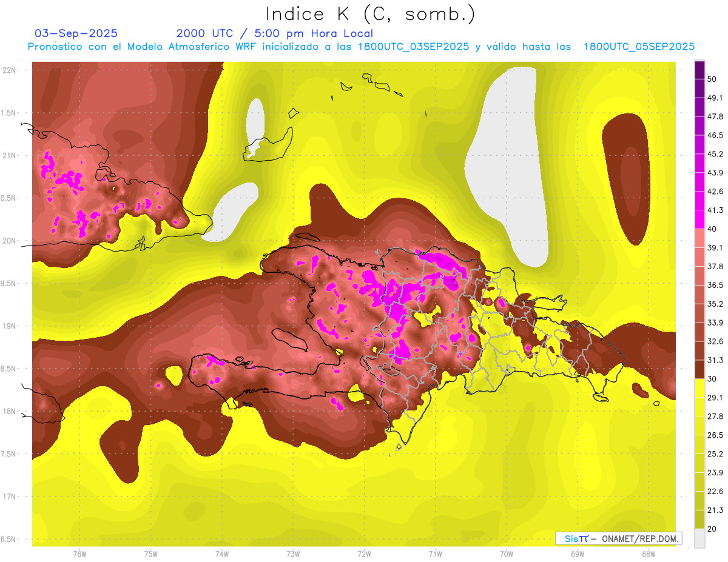Click the '50' value on the color scale
Screen dimensions: 728x562
point(712,79)
